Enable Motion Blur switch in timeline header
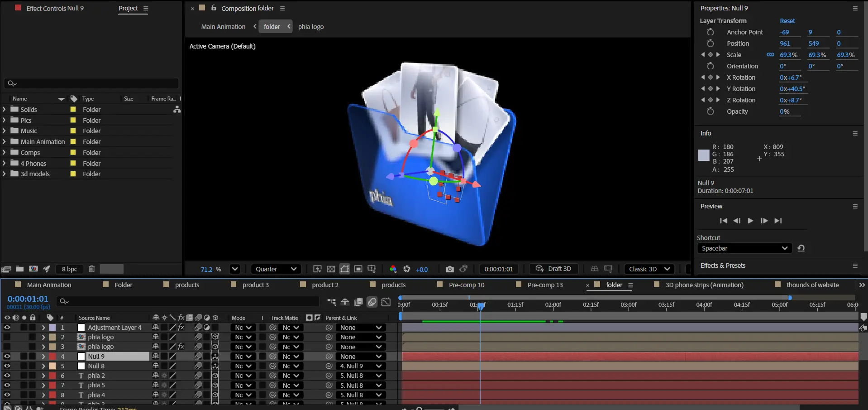This screenshot has width=868, height=410. 372,302
